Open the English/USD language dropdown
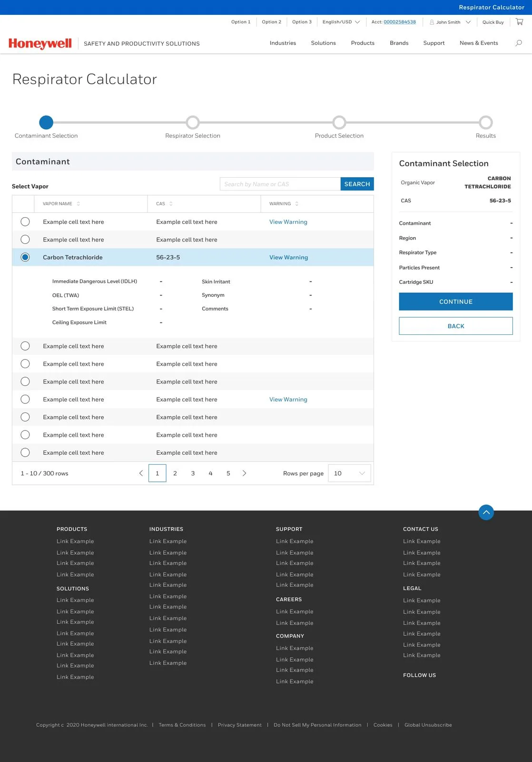Screen dimensions: 532x762 pyautogui.click(x=341, y=22)
